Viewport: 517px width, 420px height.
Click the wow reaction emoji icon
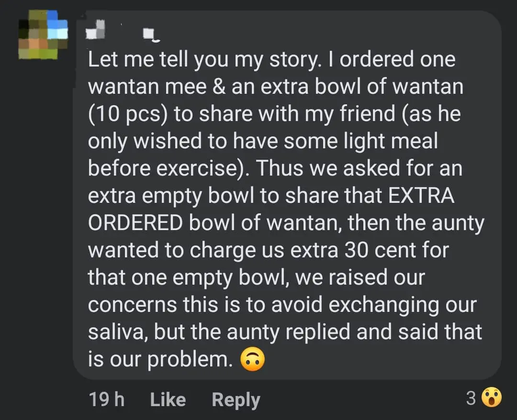point(492,398)
